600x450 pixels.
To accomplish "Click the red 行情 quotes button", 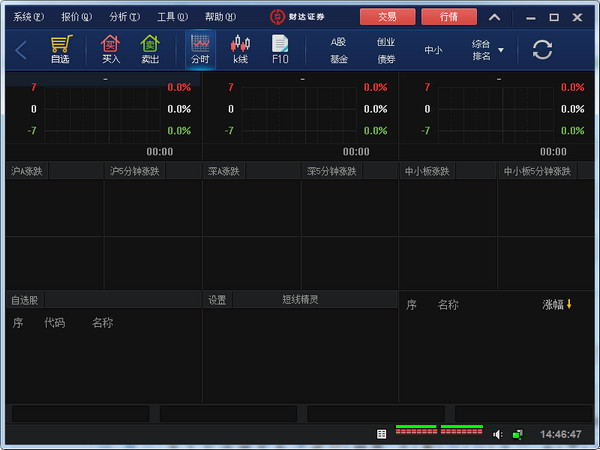I will (x=449, y=17).
